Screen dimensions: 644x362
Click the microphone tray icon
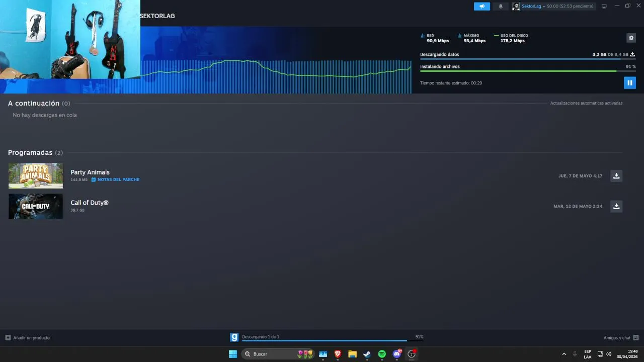[575, 354]
